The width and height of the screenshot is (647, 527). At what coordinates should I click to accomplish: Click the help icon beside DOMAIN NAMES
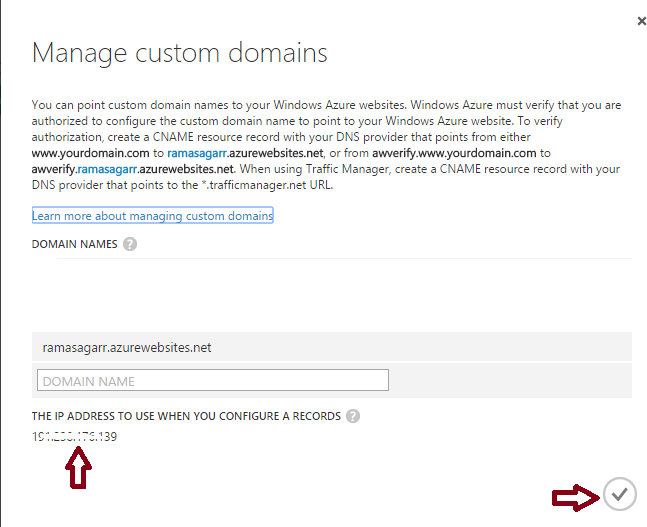[130, 244]
